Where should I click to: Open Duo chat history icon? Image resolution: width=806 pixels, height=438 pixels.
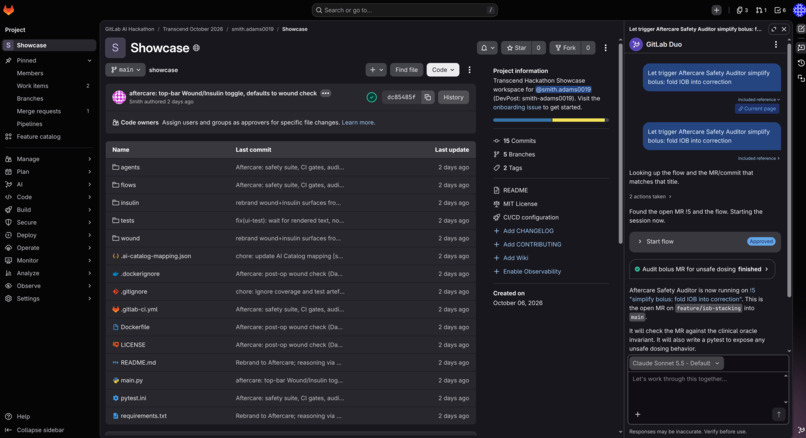801,63
